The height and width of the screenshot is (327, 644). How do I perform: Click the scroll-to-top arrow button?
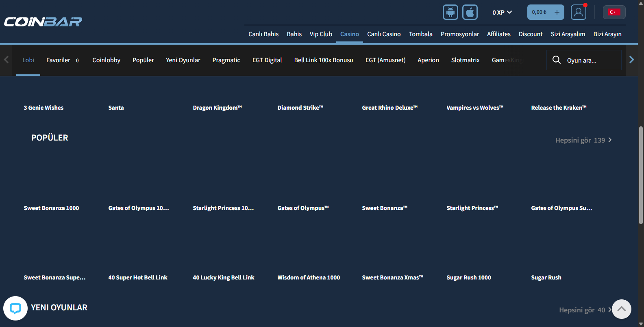point(622,309)
